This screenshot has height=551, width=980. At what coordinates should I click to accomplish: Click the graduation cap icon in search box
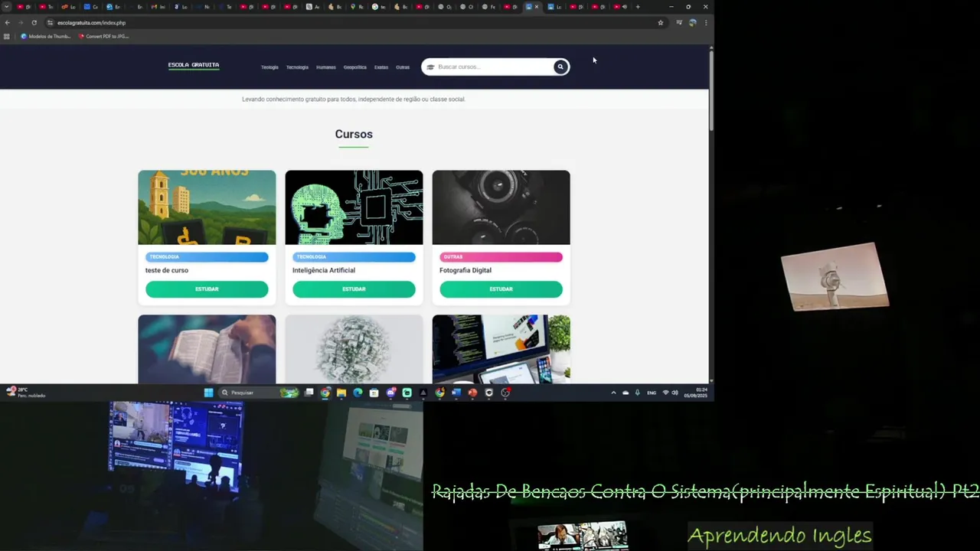click(430, 67)
